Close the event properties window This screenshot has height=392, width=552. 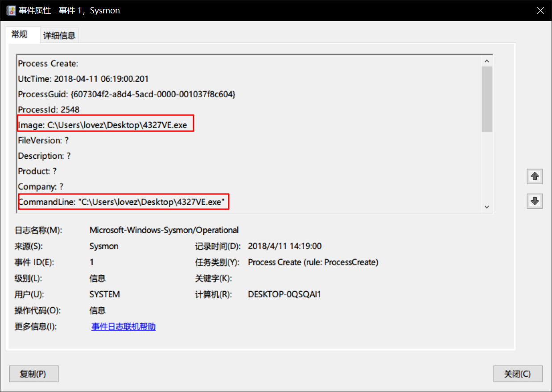(540, 10)
